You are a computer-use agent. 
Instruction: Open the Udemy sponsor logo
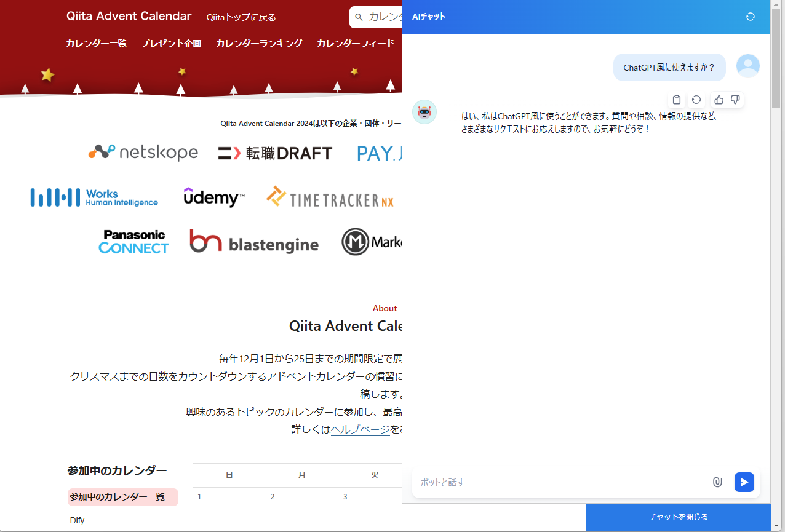tap(214, 197)
